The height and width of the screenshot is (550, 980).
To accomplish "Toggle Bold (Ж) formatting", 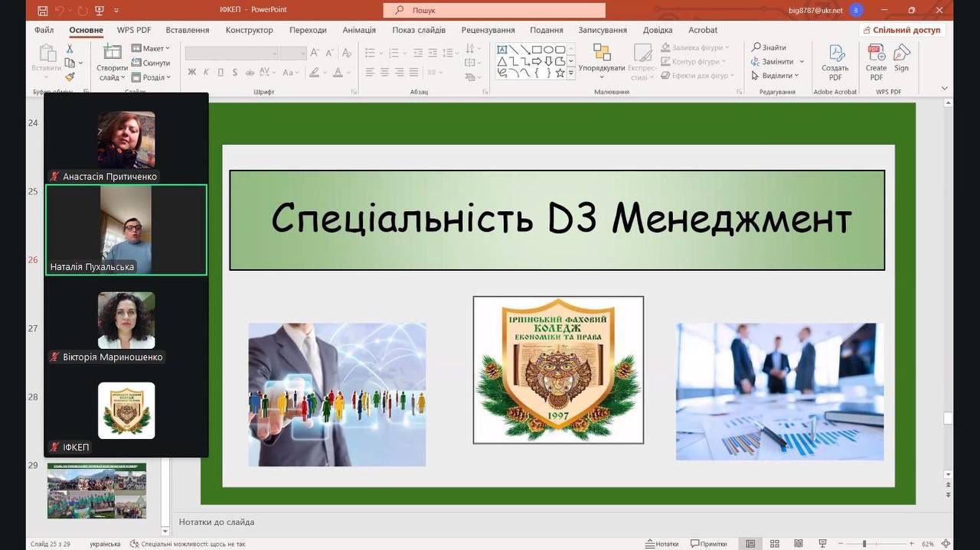I will pos(192,73).
